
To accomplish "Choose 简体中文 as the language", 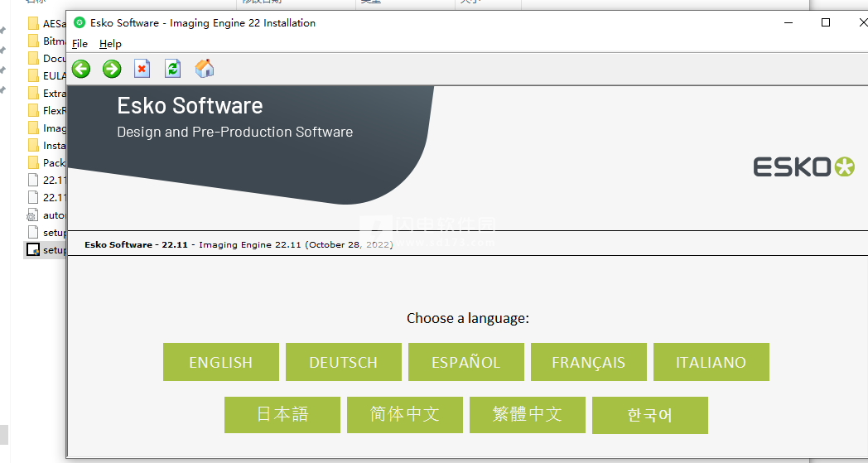I will click(405, 415).
